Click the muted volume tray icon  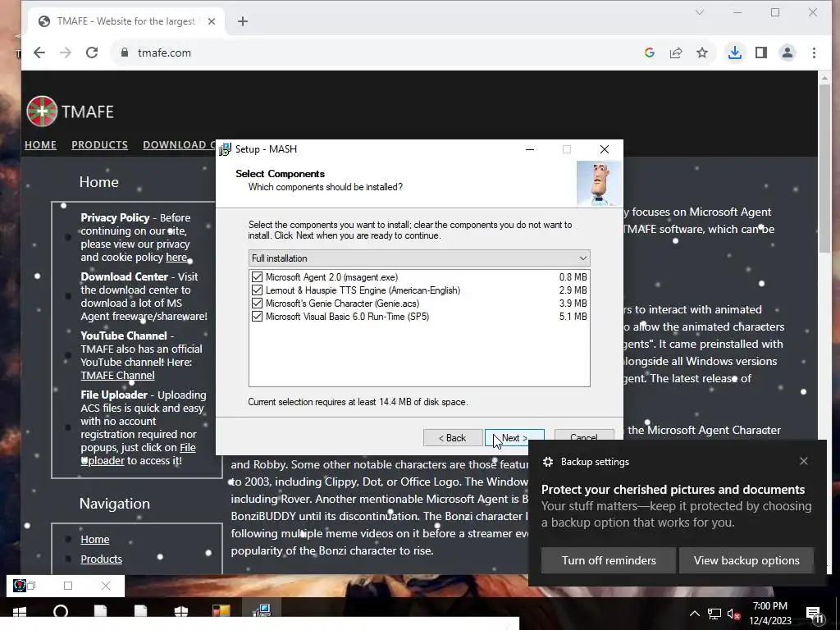point(734,614)
